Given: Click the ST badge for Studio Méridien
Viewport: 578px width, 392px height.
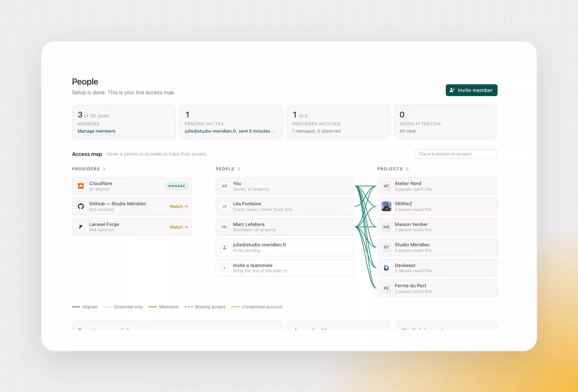Looking at the screenshot, I should click(386, 247).
